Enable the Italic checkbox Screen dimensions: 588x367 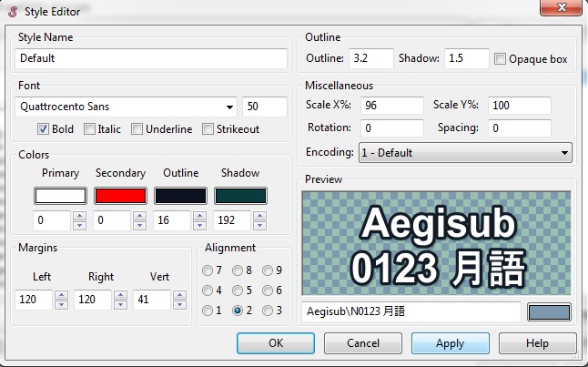coord(89,129)
